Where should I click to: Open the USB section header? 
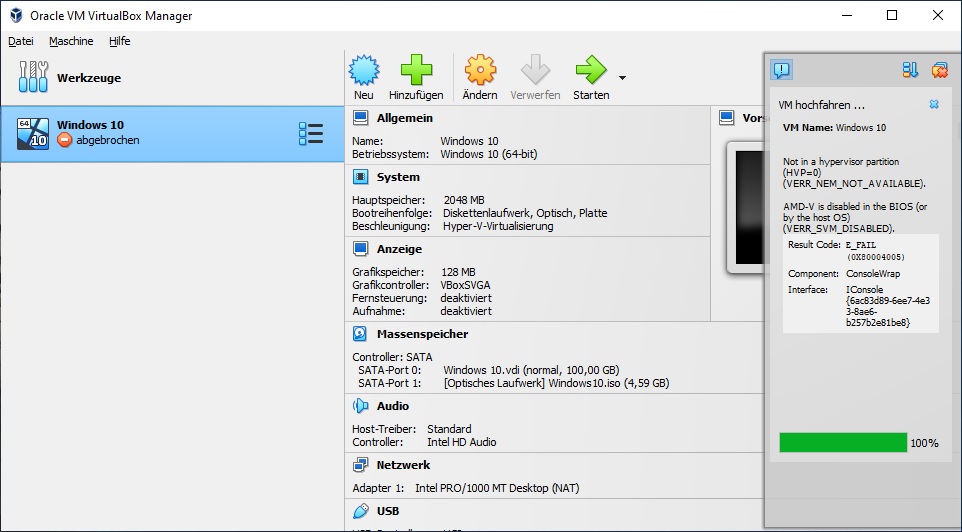pos(388,511)
